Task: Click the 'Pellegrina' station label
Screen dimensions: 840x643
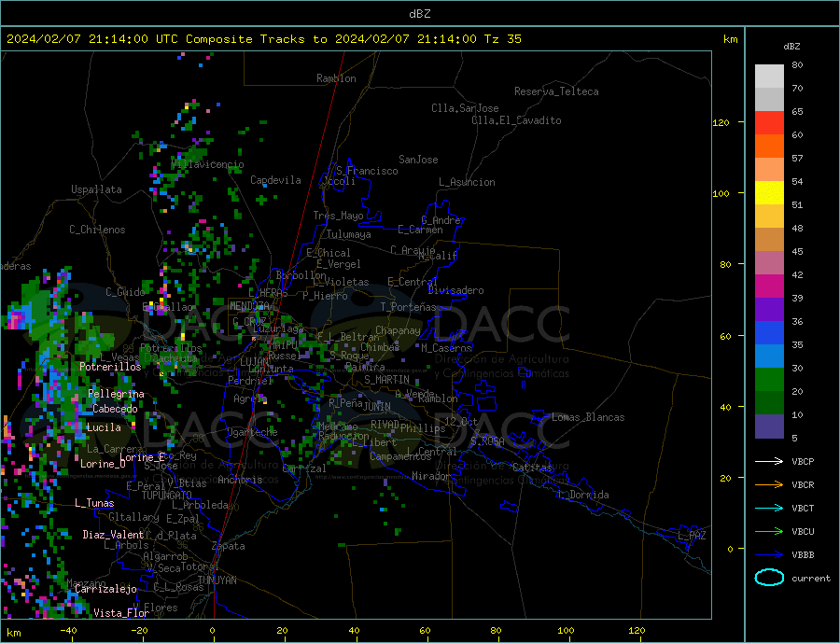Action: [x=117, y=394]
